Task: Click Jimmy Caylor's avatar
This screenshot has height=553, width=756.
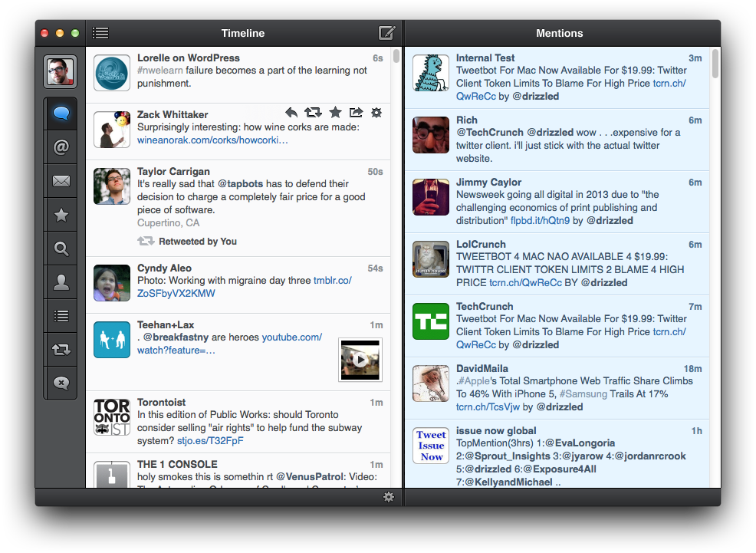Action: tap(431, 197)
